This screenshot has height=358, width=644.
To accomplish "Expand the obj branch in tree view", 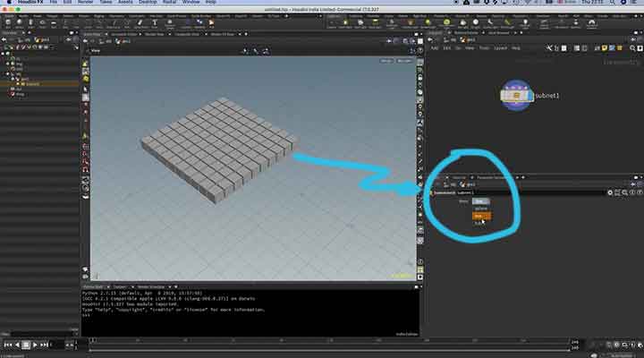I will pyautogui.click(x=8, y=73).
